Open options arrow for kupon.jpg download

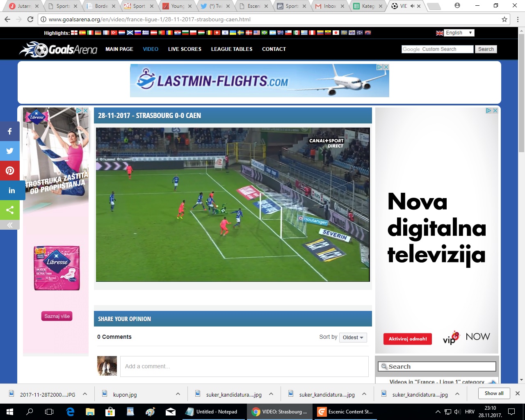[x=178, y=394]
